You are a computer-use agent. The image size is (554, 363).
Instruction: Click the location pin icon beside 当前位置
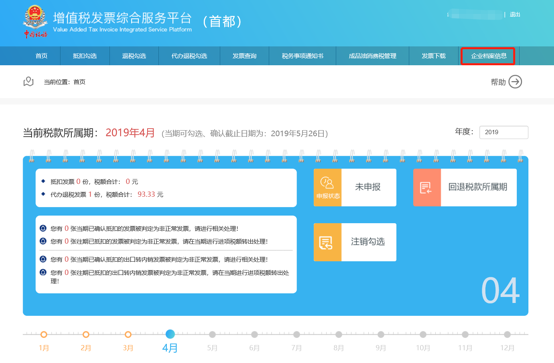28,82
